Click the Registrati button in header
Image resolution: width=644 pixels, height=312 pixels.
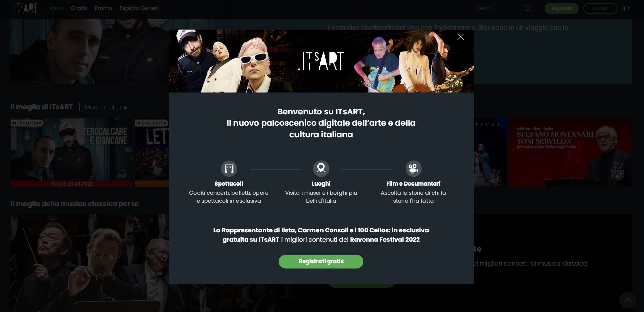pos(561,8)
